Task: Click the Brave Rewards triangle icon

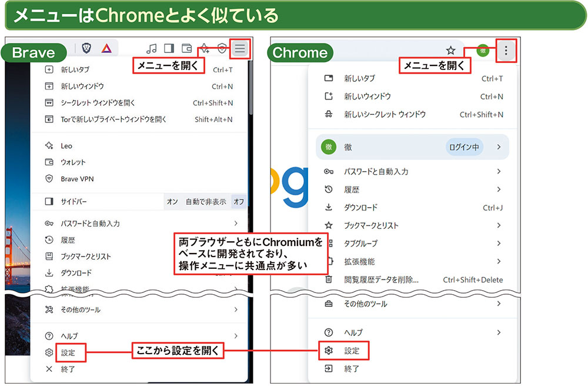Action: [106, 49]
